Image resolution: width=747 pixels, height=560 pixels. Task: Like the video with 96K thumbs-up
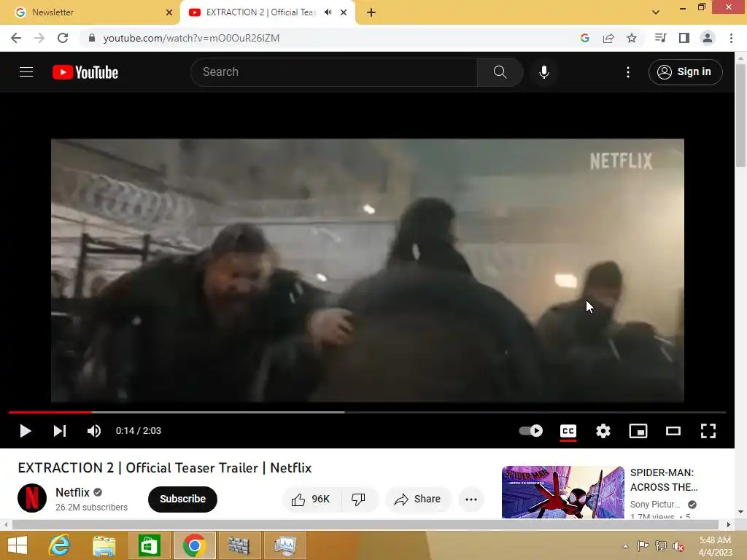pos(311,499)
